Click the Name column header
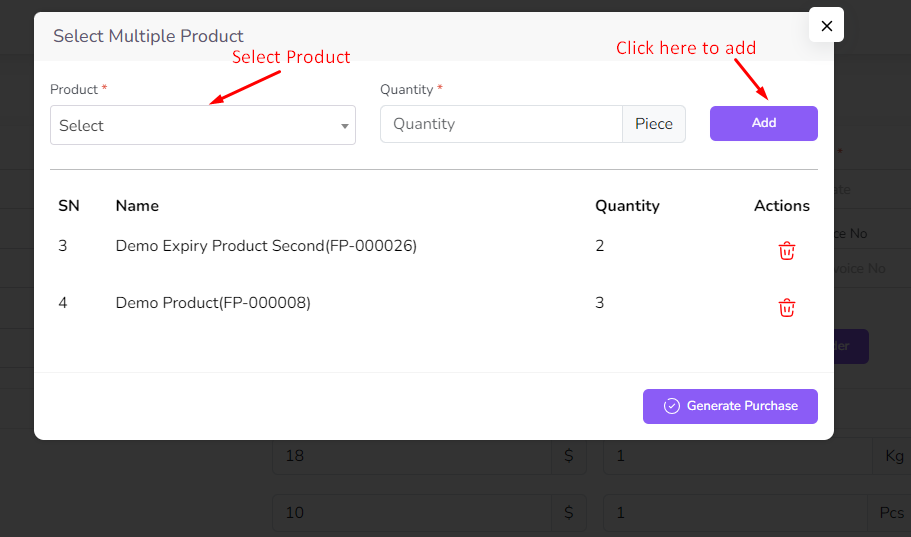The width and height of the screenshot is (911, 537). pos(137,206)
